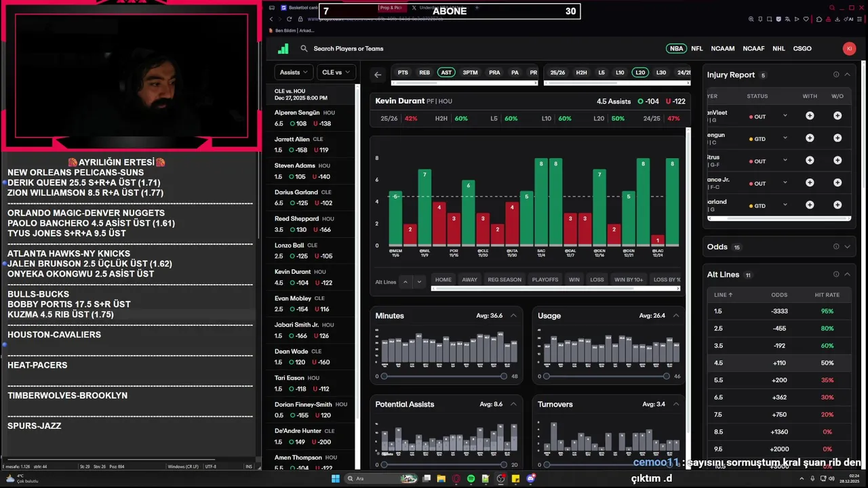
Task: Sort Alt Lines by LINE column
Action: point(724,295)
